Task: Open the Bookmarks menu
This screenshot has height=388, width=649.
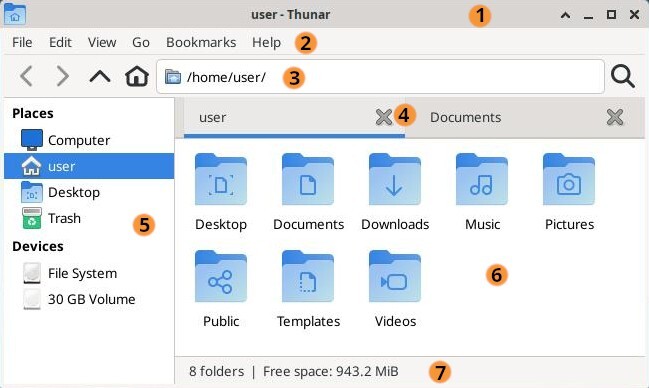Action: click(x=201, y=42)
